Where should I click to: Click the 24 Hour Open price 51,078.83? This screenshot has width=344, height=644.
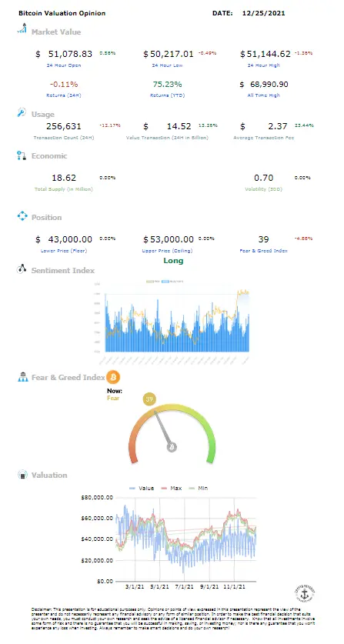point(70,54)
